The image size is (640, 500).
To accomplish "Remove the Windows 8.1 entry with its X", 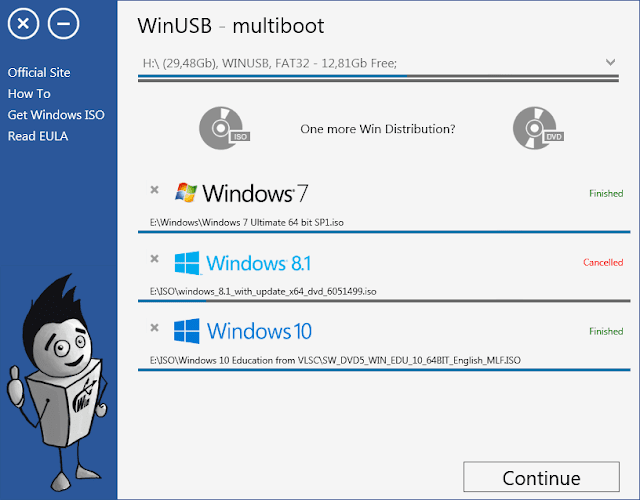I will pos(154,258).
